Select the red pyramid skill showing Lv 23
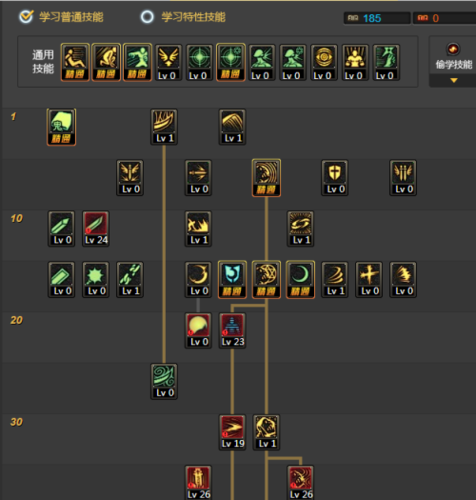Screen dimensions: 476x500 (232, 331)
